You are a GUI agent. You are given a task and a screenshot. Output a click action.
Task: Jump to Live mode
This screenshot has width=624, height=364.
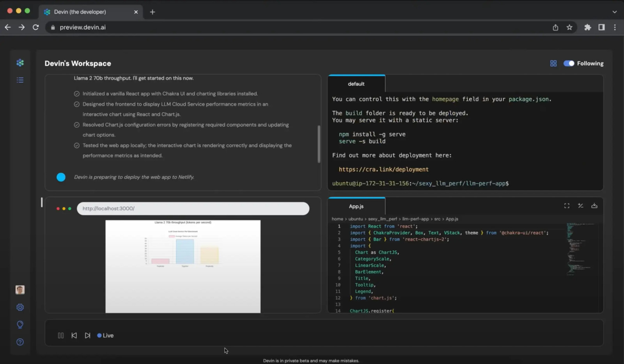[x=105, y=335]
